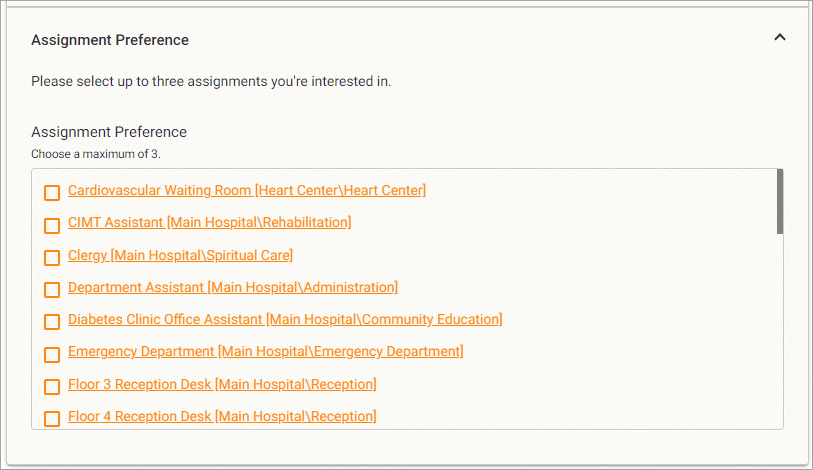
Task: Click the CIMT Assistant Rehabilitation link
Action: coord(209,222)
